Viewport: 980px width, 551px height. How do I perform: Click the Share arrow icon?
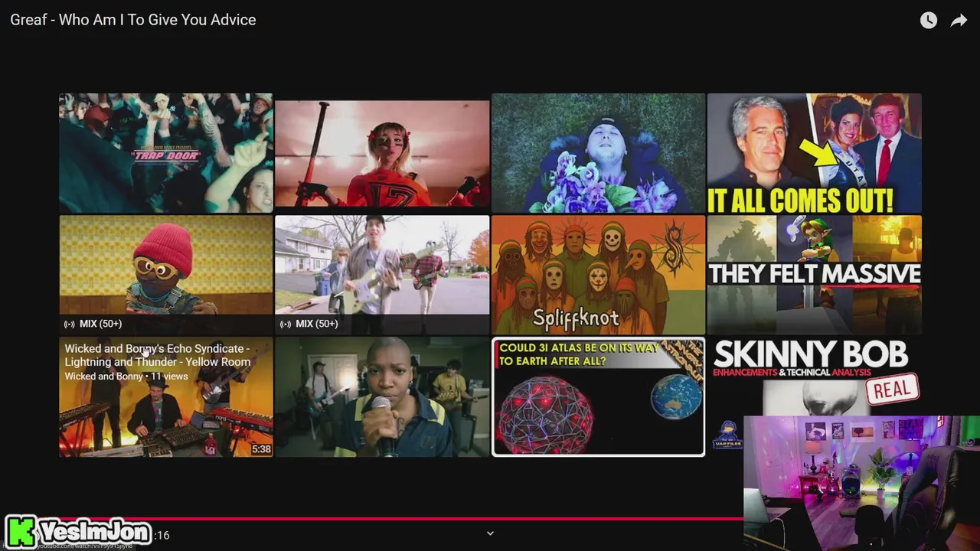tap(959, 21)
